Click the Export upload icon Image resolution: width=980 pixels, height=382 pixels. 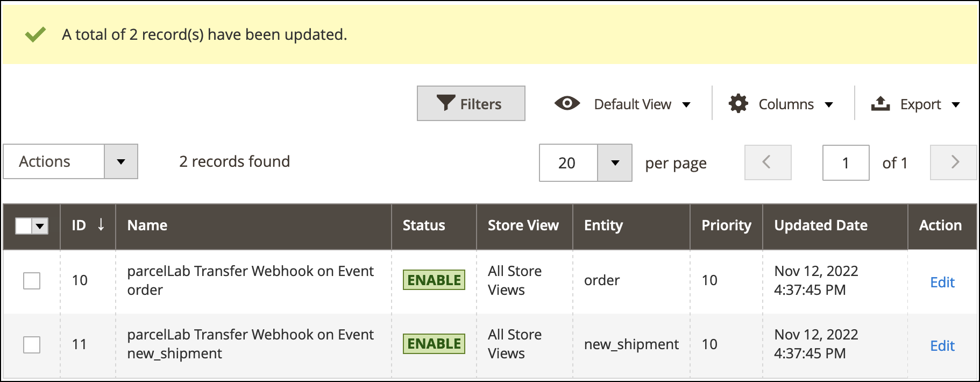880,103
